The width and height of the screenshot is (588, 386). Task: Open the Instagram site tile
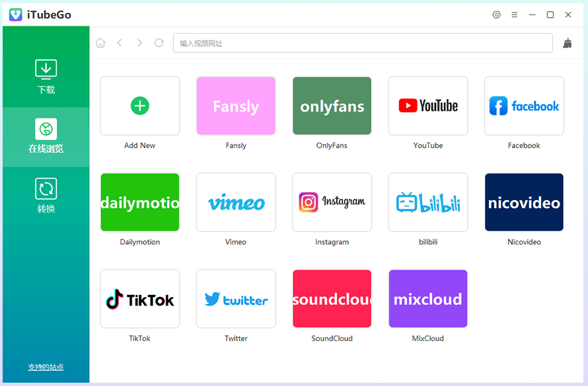click(332, 202)
